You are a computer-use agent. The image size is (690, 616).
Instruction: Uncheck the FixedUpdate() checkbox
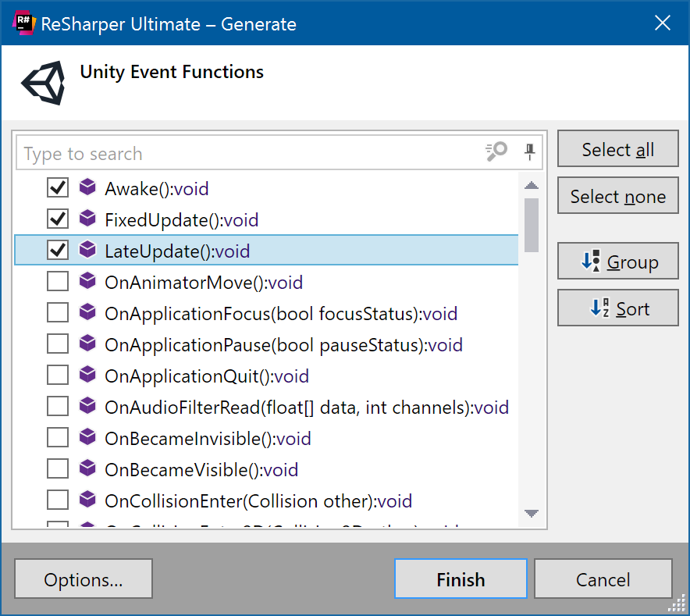[58, 219]
